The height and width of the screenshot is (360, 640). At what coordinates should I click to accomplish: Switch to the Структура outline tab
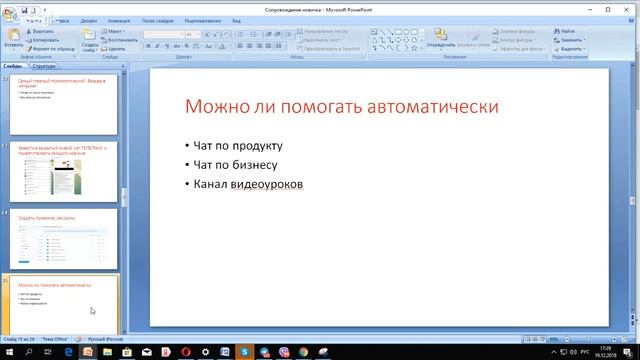click(x=44, y=66)
